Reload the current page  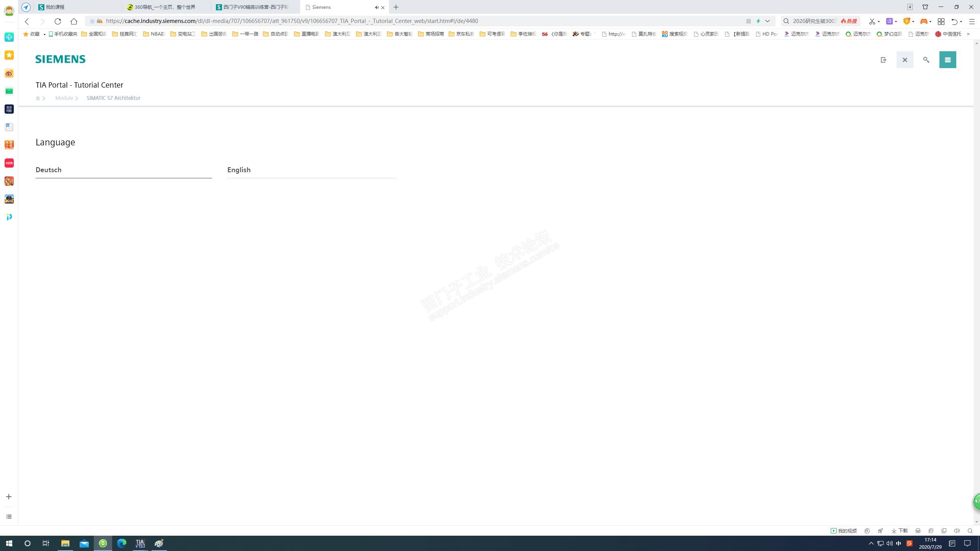58,21
